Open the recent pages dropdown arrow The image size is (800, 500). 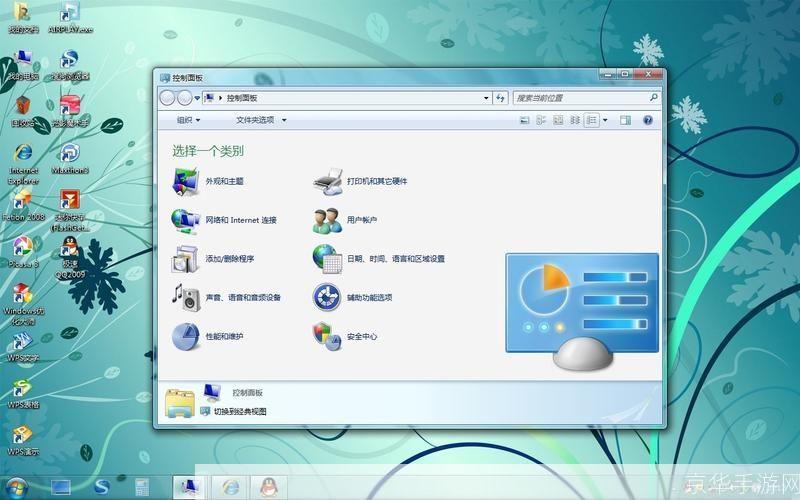click(197, 98)
